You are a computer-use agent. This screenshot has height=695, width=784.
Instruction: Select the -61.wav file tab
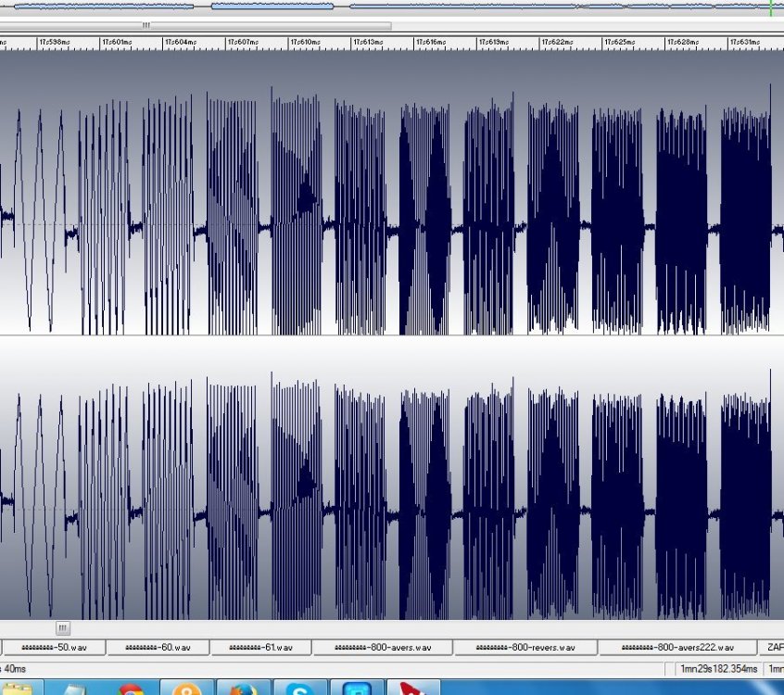click(x=260, y=647)
